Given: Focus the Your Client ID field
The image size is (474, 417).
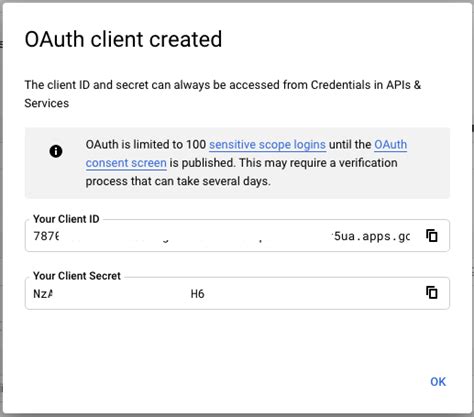Looking at the screenshot, I should click(237, 236).
